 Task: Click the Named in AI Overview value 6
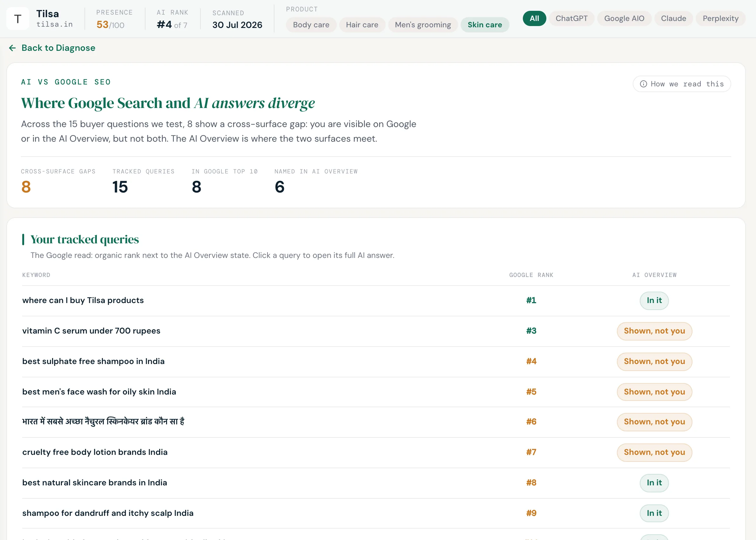(280, 187)
